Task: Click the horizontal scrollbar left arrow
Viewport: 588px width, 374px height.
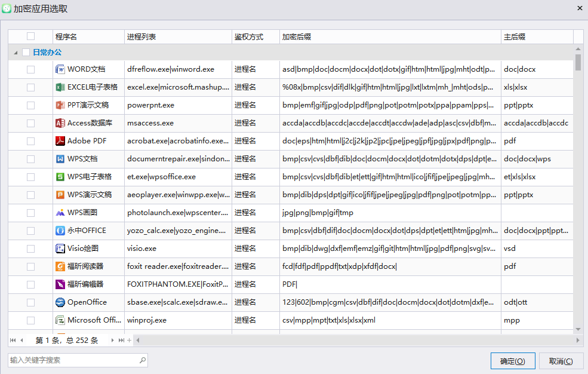Action: 138,340
